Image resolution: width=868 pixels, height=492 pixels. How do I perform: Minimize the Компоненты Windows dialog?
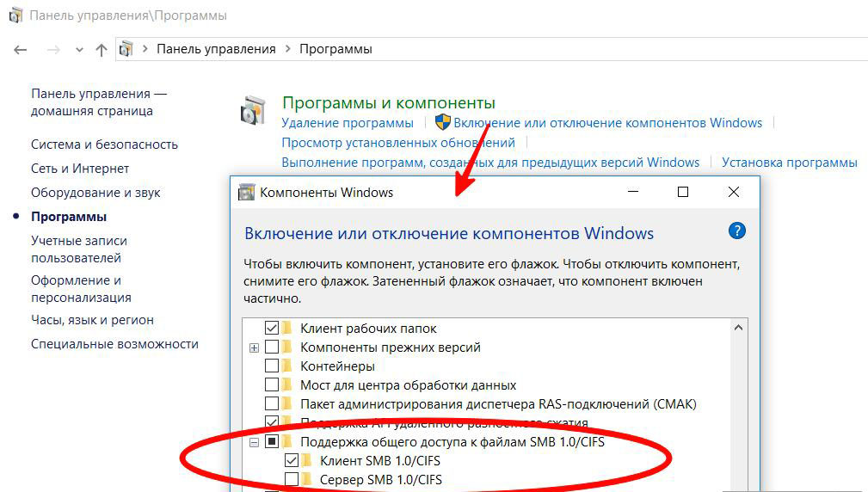click(633, 192)
